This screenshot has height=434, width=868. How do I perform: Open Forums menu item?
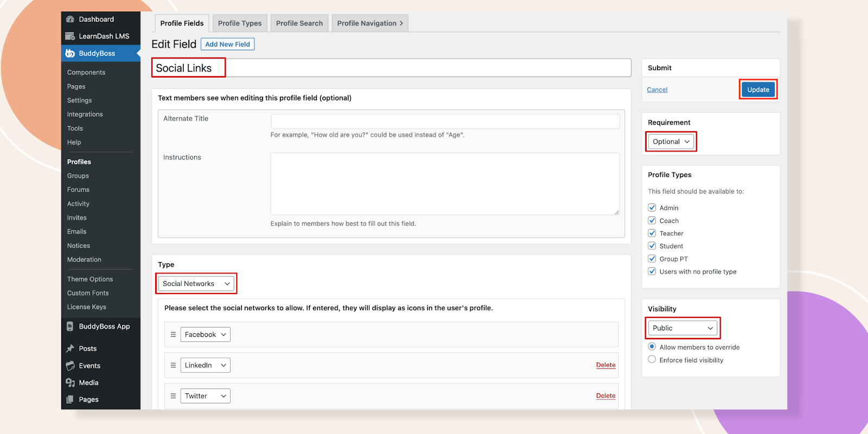(x=78, y=190)
